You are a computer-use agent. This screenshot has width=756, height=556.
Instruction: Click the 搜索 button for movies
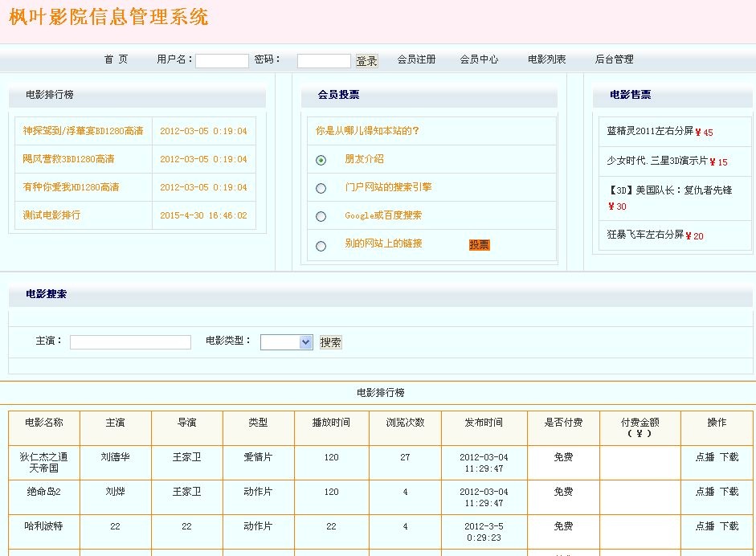(330, 342)
